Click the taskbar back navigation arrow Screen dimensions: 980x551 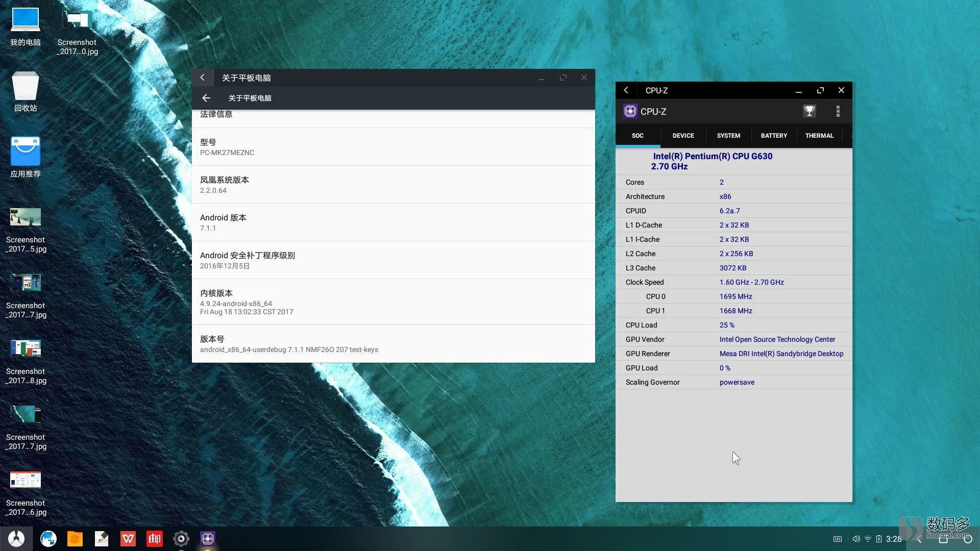pyautogui.click(x=919, y=539)
